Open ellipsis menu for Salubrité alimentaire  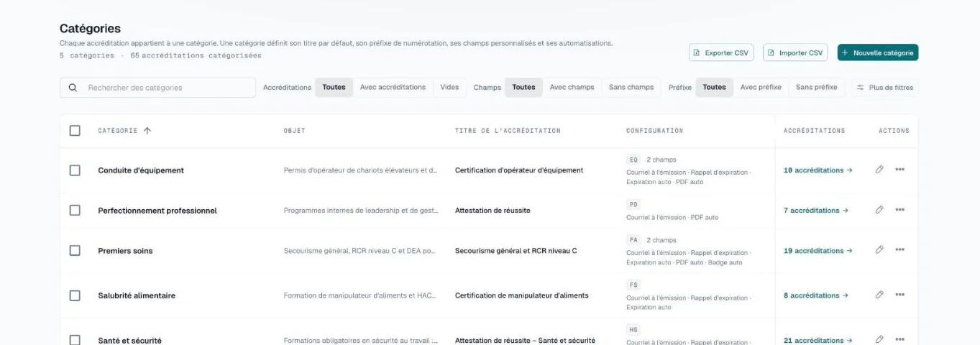click(x=899, y=295)
